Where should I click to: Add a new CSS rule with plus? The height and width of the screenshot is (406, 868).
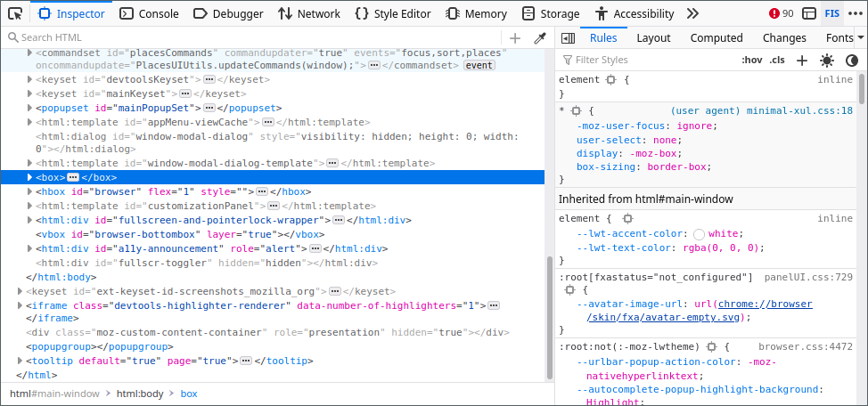click(801, 60)
